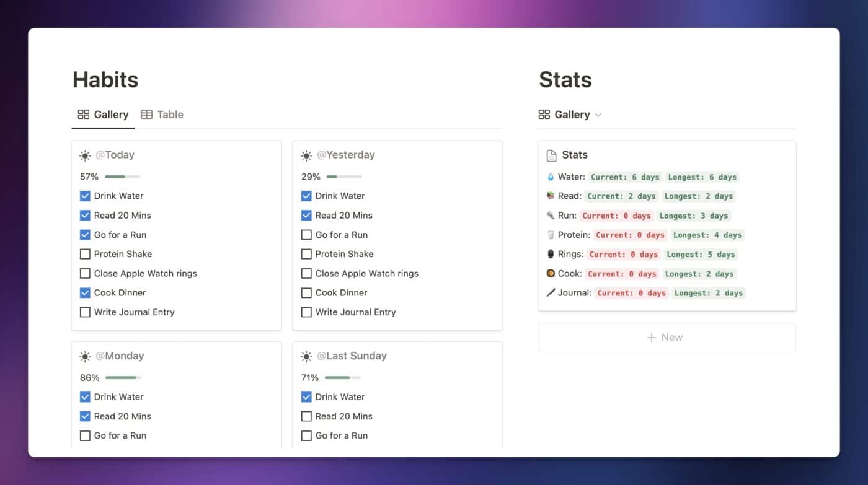The image size is (868, 485).
Task: Uncheck Go for a Run on the @Today card
Action: pos(85,235)
